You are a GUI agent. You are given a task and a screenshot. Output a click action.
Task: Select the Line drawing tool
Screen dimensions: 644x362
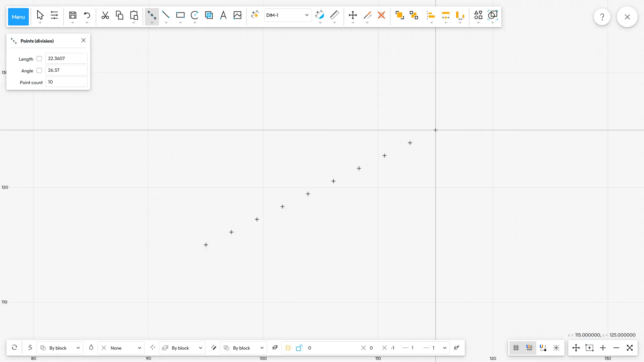click(166, 15)
